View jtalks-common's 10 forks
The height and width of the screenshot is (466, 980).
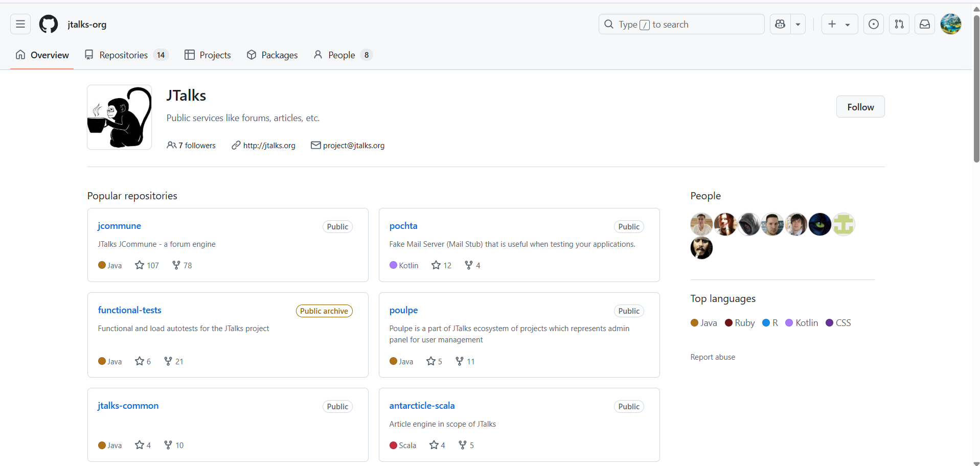[173, 445]
